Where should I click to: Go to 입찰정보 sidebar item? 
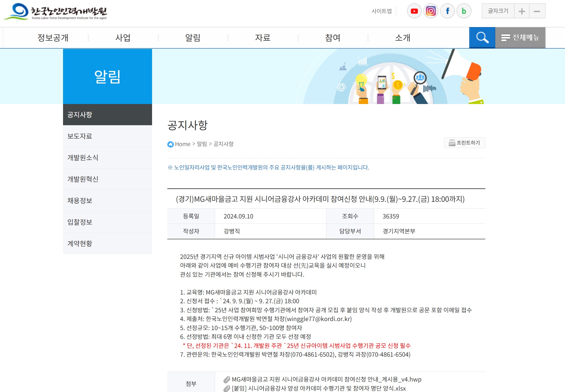pyautogui.click(x=80, y=222)
